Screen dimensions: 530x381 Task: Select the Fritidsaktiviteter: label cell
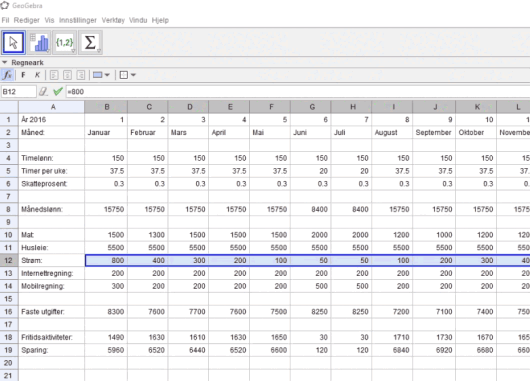(x=51, y=337)
